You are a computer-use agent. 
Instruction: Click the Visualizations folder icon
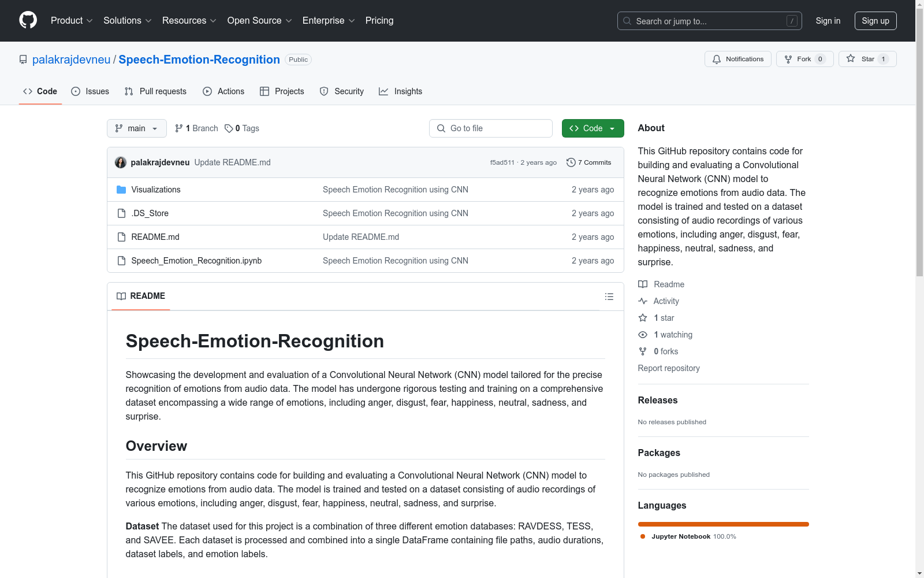(121, 190)
